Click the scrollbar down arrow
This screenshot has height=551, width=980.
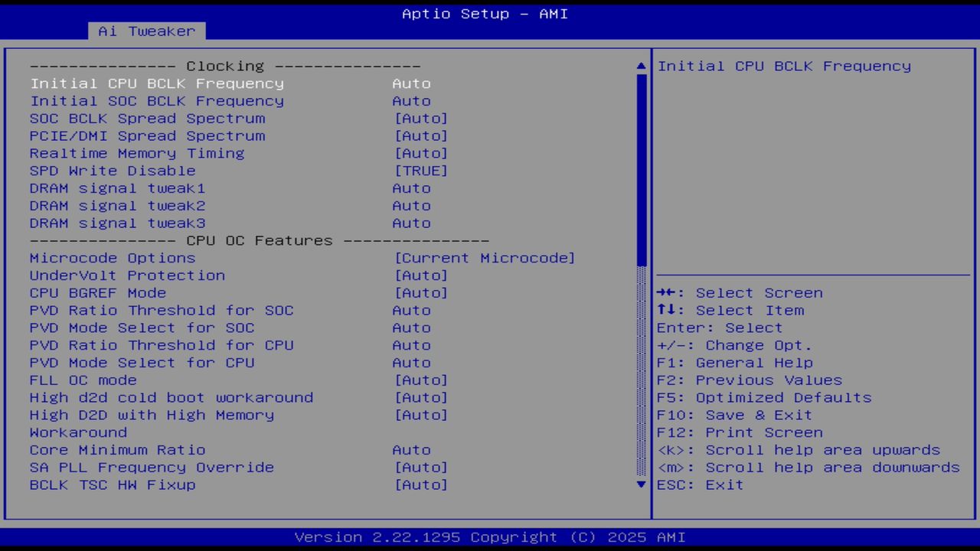coord(640,484)
